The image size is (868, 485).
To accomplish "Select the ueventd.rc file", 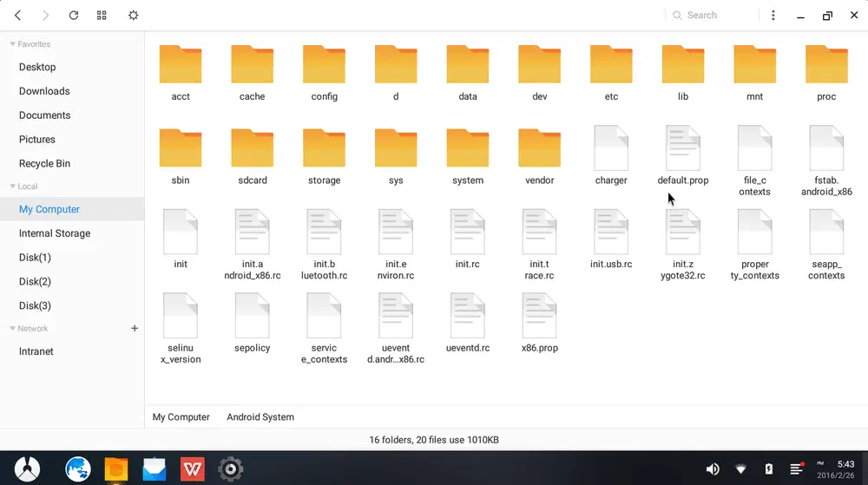I will (x=468, y=324).
